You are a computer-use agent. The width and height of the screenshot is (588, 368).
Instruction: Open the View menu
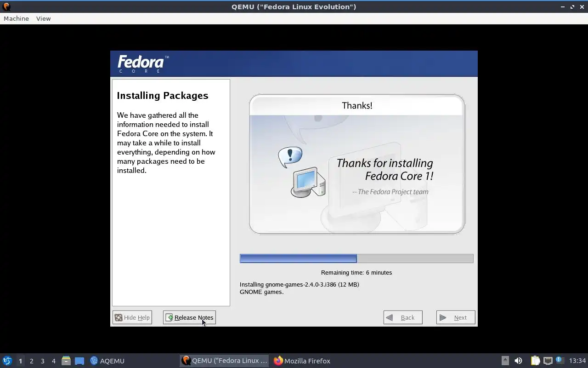tap(43, 18)
